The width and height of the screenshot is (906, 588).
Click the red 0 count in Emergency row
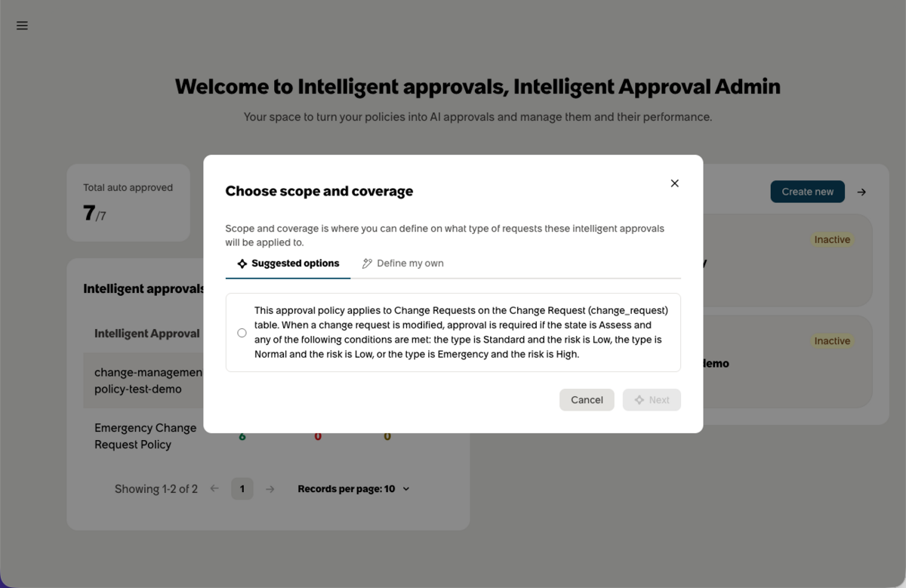318,436
